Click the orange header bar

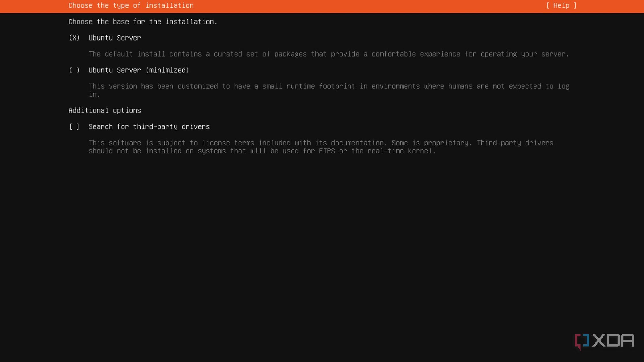(345, 6)
